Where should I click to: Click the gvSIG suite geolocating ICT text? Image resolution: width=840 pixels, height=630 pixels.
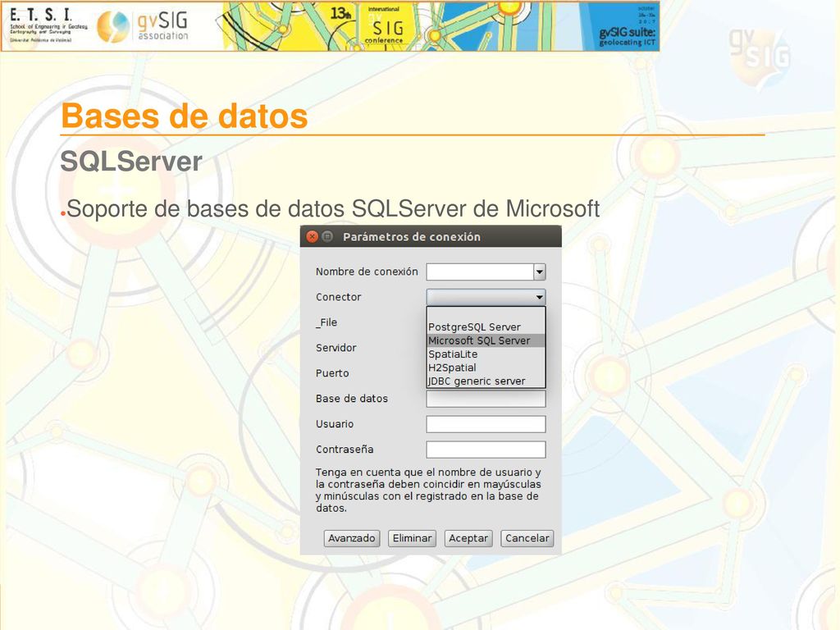click(x=627, y=36)
